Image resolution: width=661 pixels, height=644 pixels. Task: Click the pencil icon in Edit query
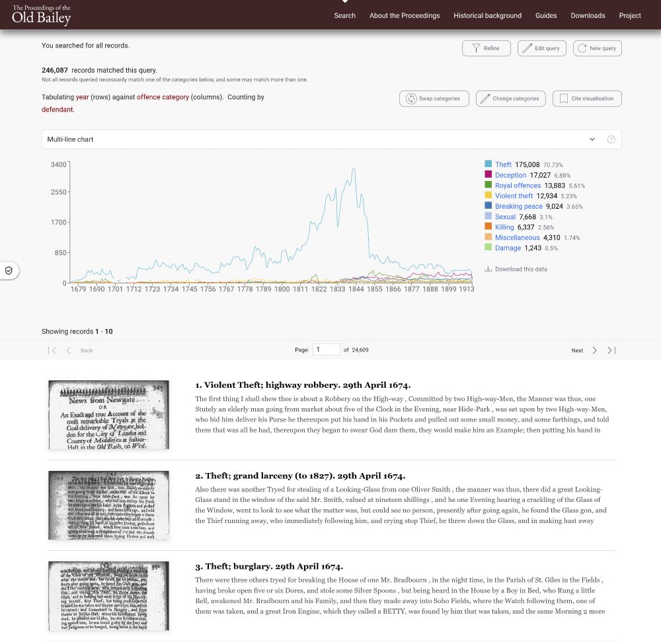527,48
